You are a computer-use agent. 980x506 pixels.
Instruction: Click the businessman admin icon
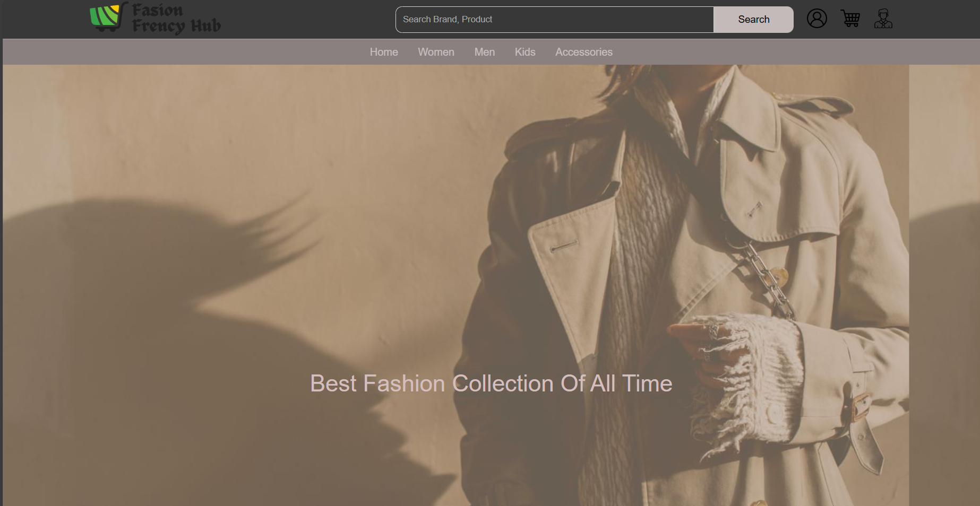click(x=883, y=19)
